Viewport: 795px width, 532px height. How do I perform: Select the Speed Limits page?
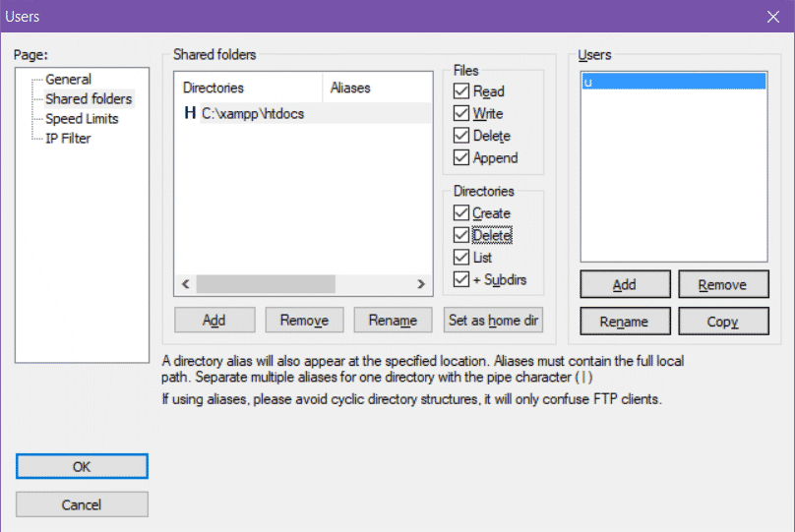click(x=82, y=119)
